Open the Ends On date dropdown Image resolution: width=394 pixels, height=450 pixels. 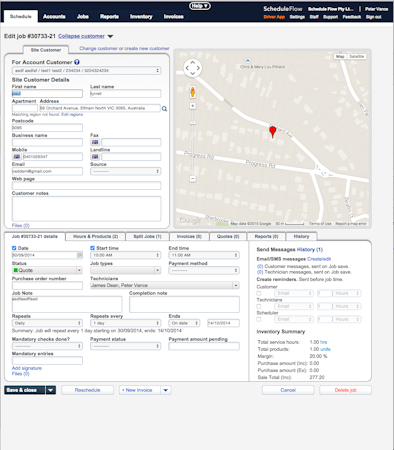pos(184,323)
